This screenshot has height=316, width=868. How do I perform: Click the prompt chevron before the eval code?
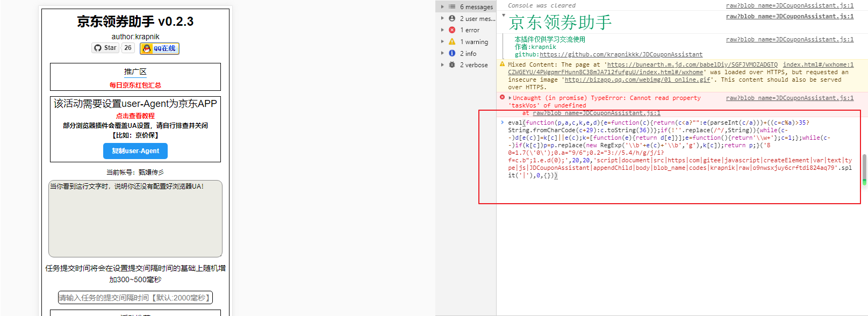tap(503, 123)
